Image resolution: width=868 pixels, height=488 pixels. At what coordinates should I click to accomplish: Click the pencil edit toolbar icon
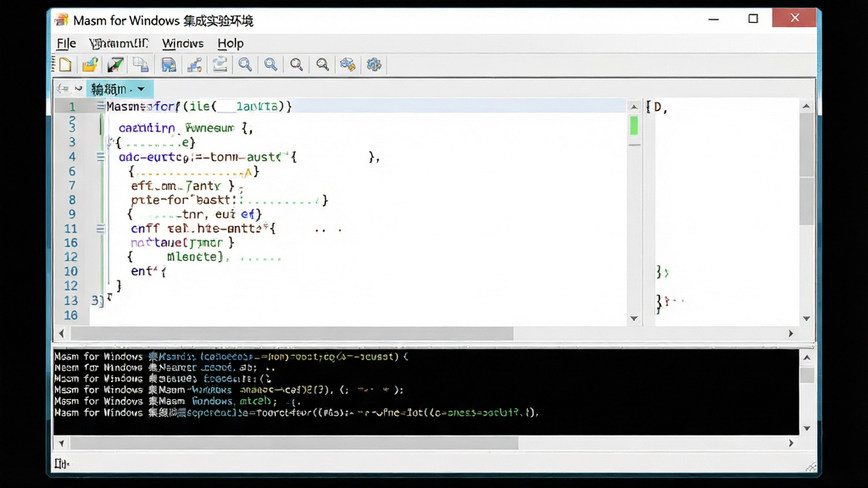(115, 64)
